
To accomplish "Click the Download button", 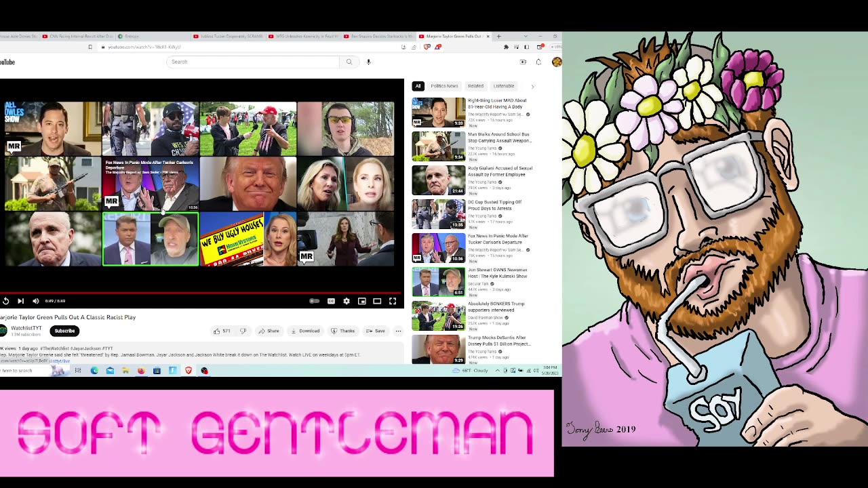I will tap(305, 331).
